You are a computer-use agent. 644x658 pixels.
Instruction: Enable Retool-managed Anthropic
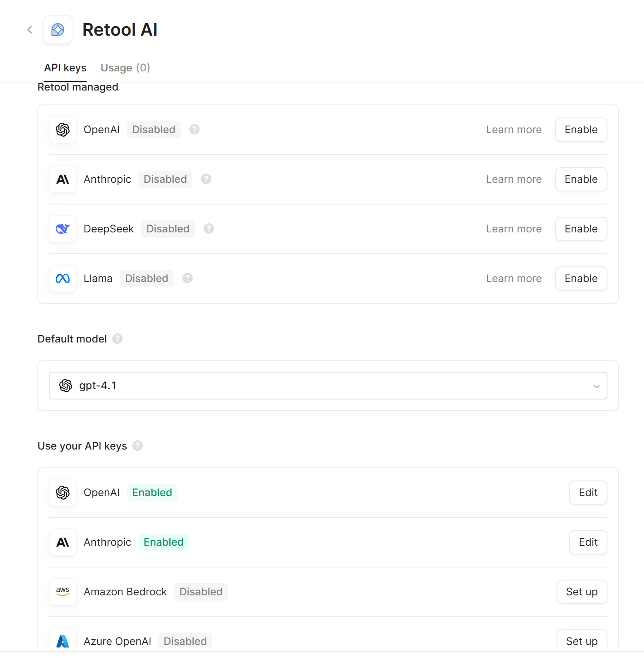[581, 179]
